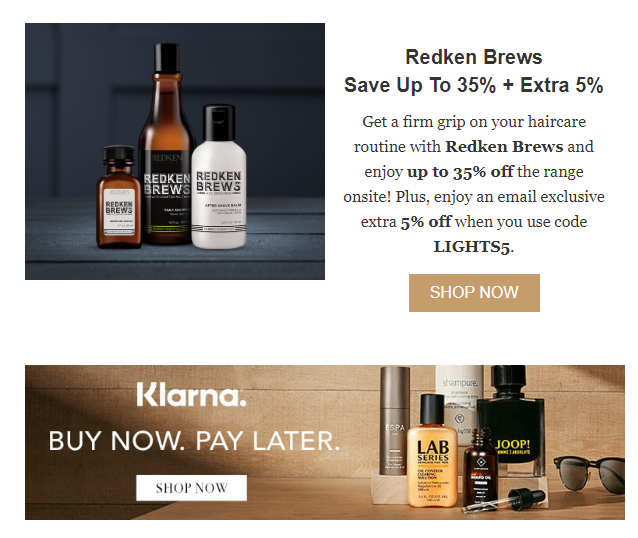Click the JOOP! black fragrance bottle
This screenshot has height=538, width=638.
click(513, 419)
